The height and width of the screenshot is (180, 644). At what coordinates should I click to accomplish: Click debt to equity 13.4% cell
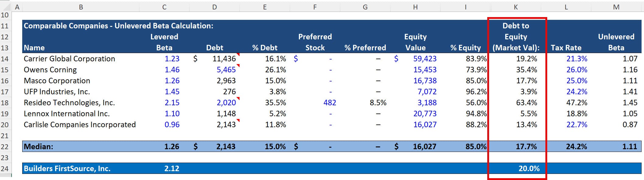527,124
